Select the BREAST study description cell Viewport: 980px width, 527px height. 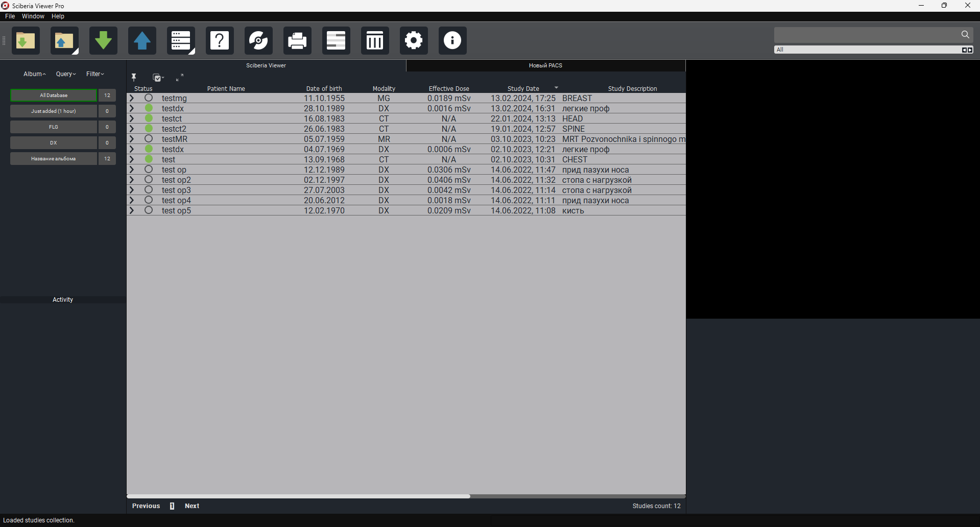(577, 98)
